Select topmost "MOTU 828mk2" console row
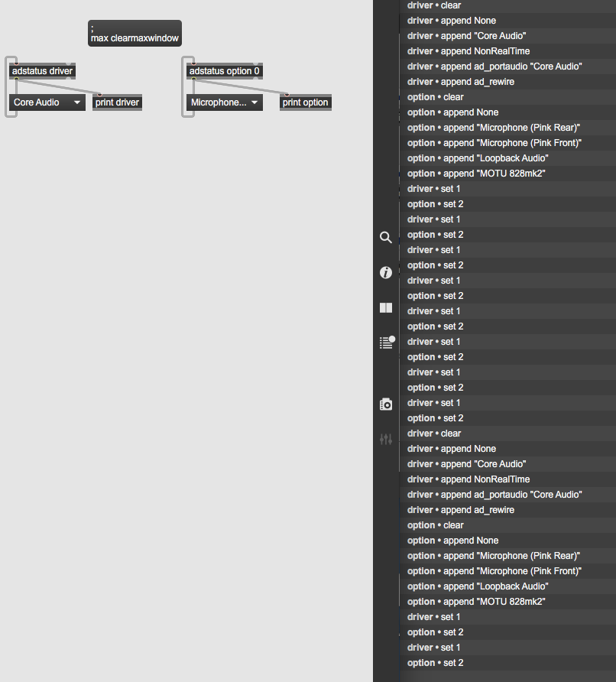Viewport: 616px width, 682px height. pos(507,174)
